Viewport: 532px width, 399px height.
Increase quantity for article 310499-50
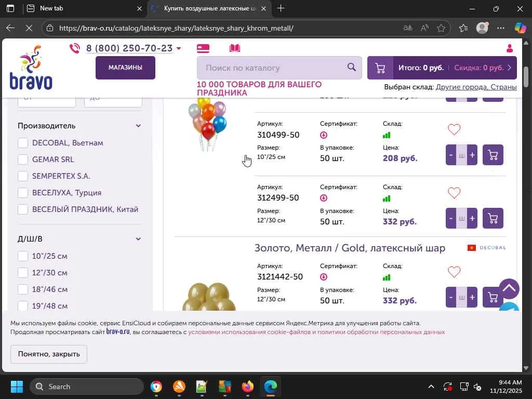pos(472,155)
